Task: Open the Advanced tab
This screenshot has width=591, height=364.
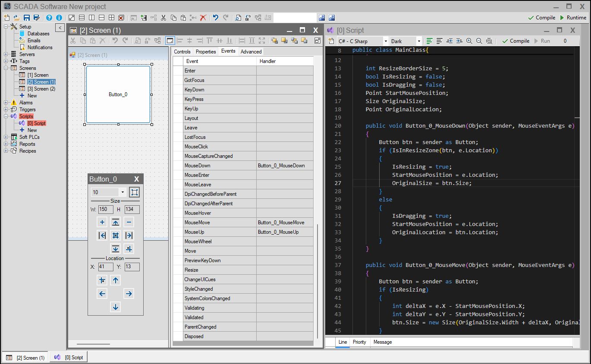Action: [x=251, y=52]
